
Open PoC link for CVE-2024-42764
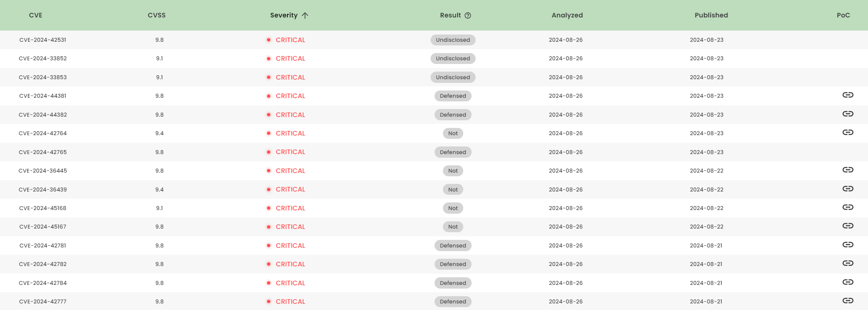[848, 133]
